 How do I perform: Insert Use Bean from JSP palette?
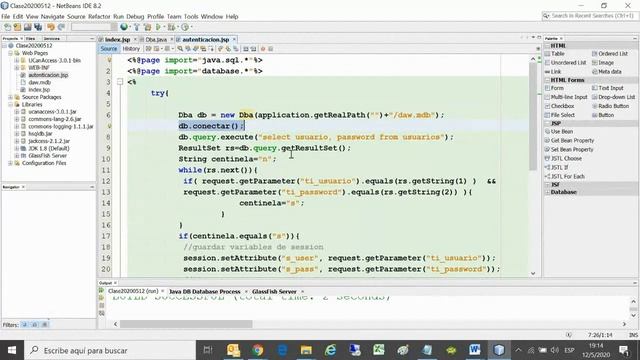[x=559, y=131]
